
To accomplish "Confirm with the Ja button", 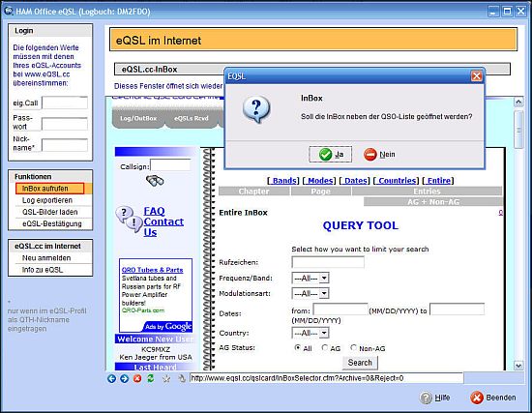I will [x=331, y=155].
